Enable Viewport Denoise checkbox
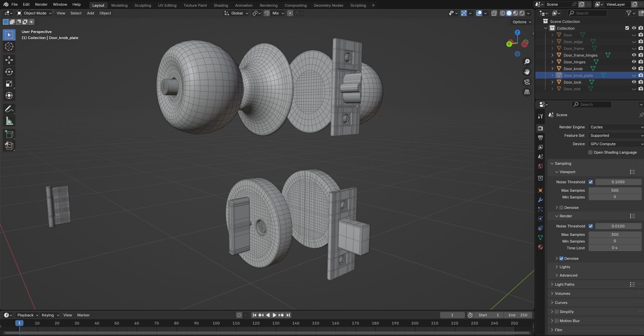 561,208
